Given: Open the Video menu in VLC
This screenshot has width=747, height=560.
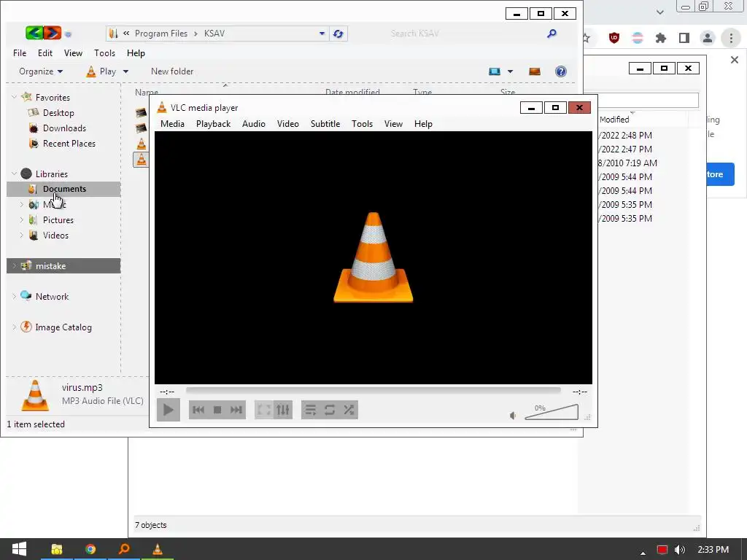Looking at the screenshot, I should [x=287, y=124].
